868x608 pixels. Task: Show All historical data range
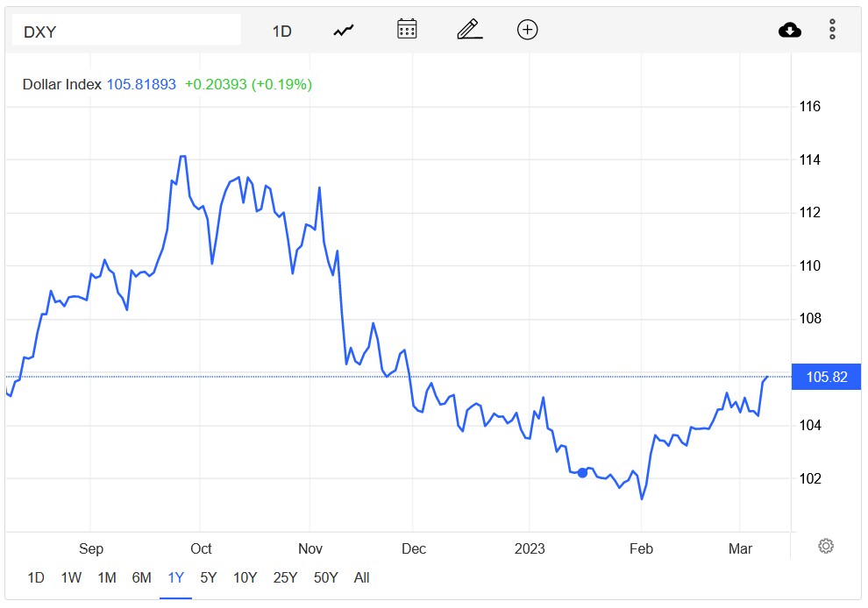[361, 578]
